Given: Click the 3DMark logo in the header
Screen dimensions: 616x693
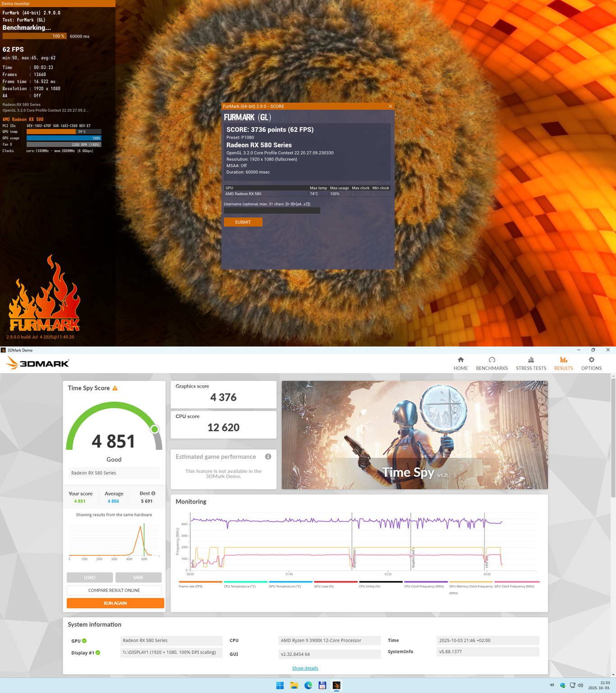Looking at the screenshot, I should coord(37,363).
